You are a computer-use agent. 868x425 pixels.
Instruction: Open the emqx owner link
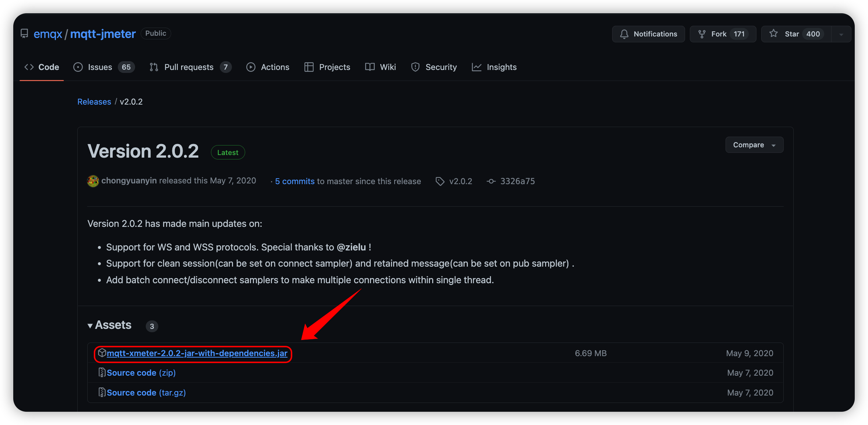coord(48,34)
